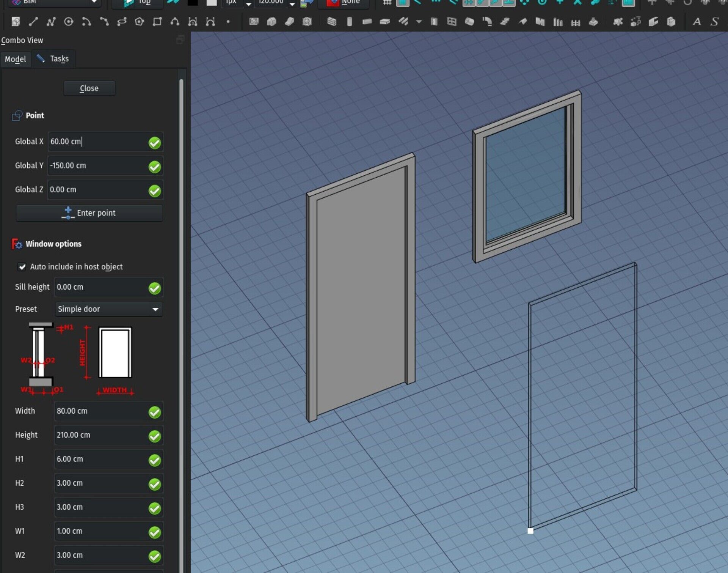This screenshot has width=728, height=573.
Task: Select the Window tool icon
Action: coord(452,22)
